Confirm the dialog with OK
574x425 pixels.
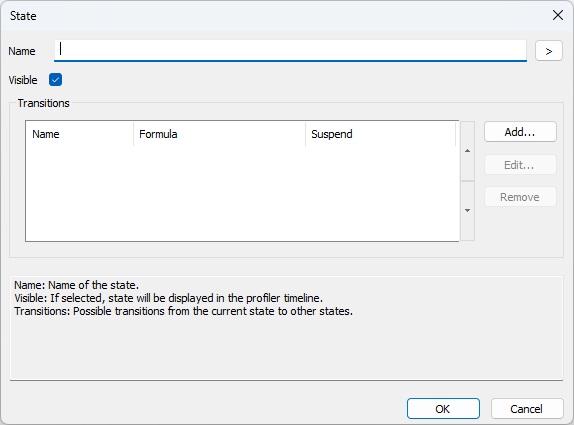(443, 409)
